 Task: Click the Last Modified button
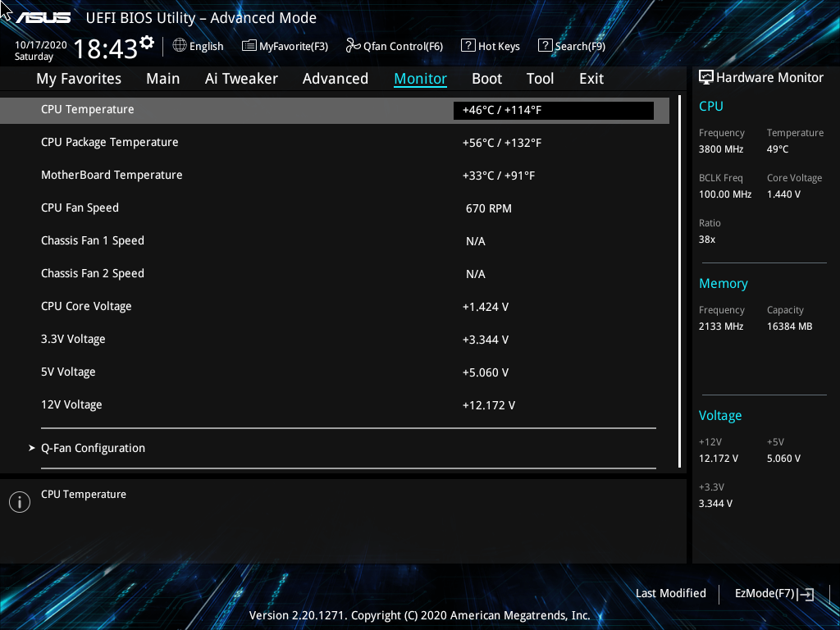[x=671, y=594]
